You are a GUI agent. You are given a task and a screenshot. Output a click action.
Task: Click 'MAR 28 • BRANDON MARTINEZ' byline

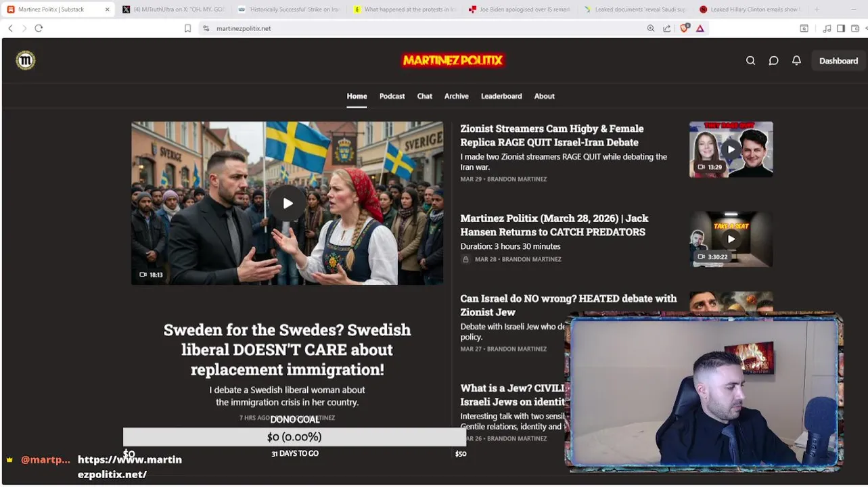(518, 259)
